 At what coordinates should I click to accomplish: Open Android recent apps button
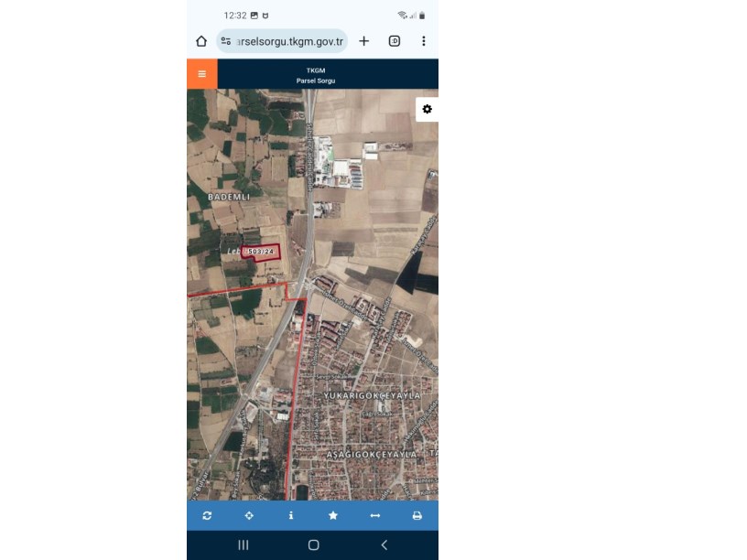pos(244,545)
